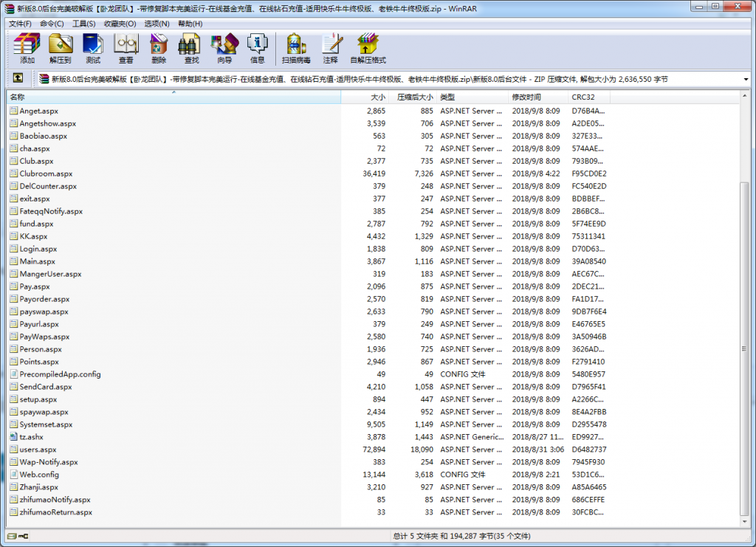Select file Club.aspx

click(37, 161)
